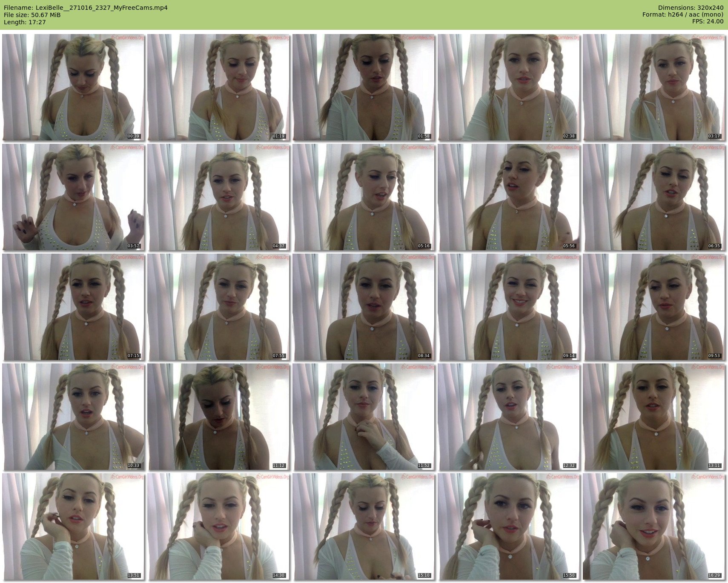728x583 pixels.
Task: Click the thumbnail at 07:55
Action: (x=218, y=307)
